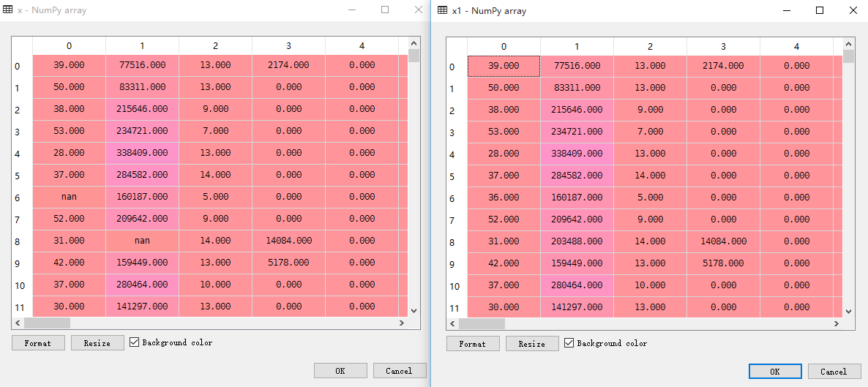
Task: Click up arrow of x1 window vertical scrollbar
Action: coord(848,43)
